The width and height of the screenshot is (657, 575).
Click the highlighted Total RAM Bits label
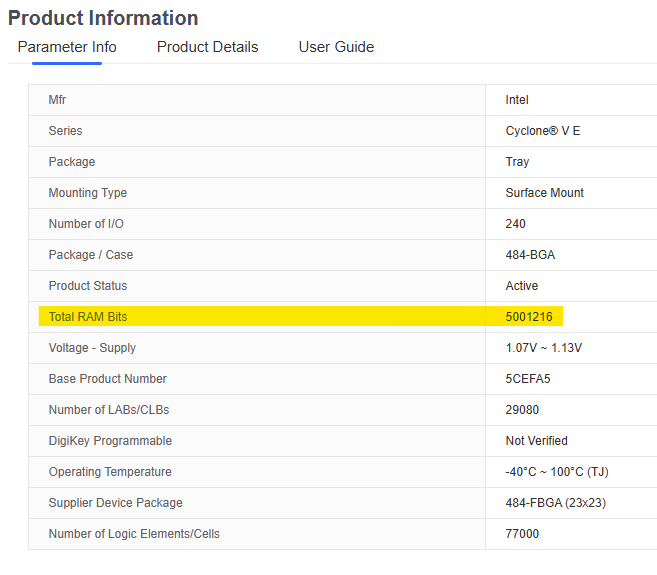click(88, 317)
